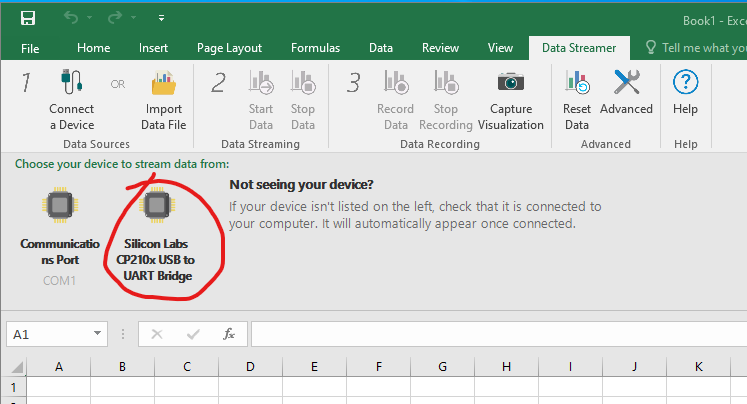The width and height of the screenshot is (747, 404).
Task: Click cell A1 in the worksheet
Action: (x=58, y=388)
